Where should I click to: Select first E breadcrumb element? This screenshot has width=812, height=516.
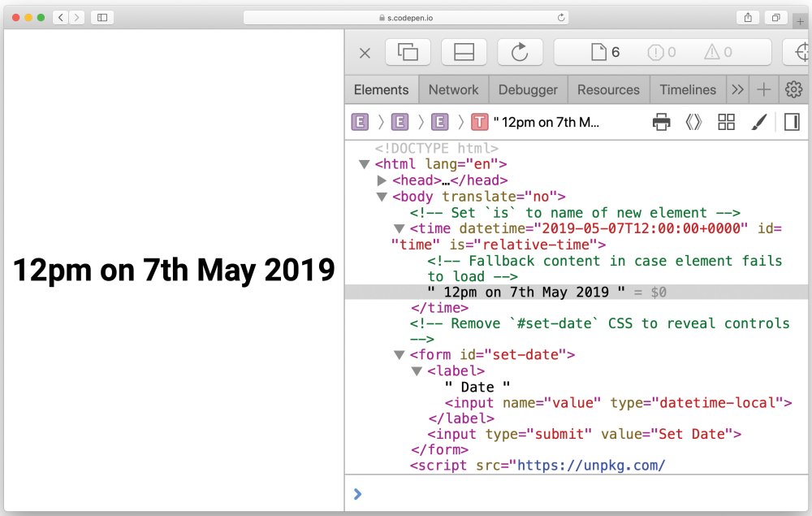(360, 122)
